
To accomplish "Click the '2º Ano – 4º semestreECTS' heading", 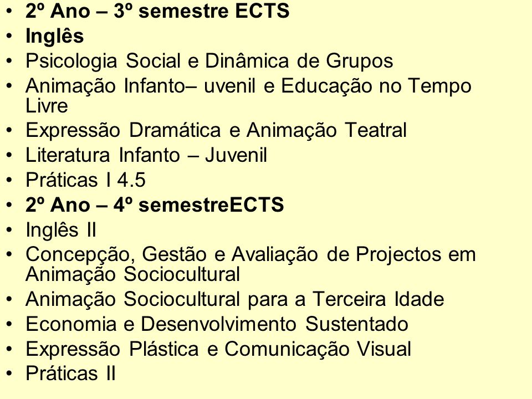I will pos(155,205).
